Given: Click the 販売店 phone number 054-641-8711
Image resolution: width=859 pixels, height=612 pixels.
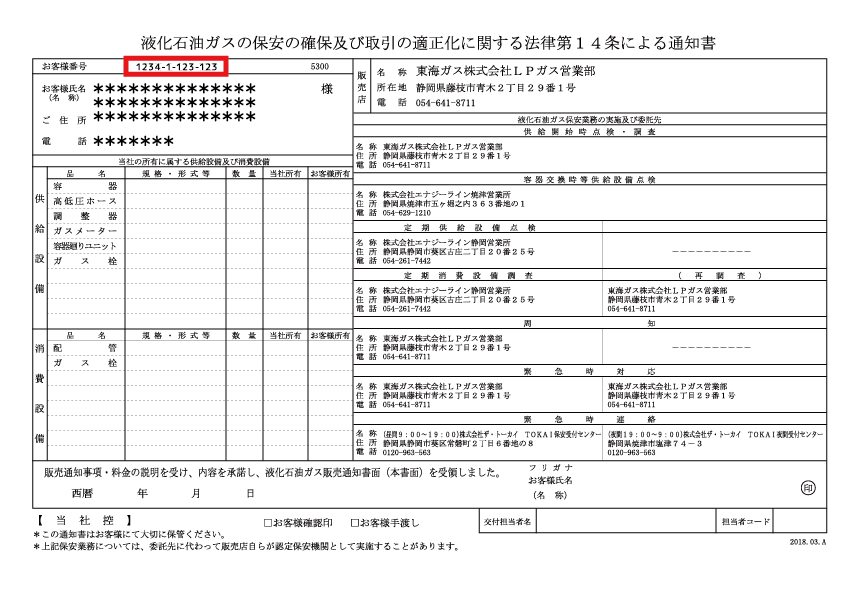Looking at the screenshot, I should click(446, 103).
